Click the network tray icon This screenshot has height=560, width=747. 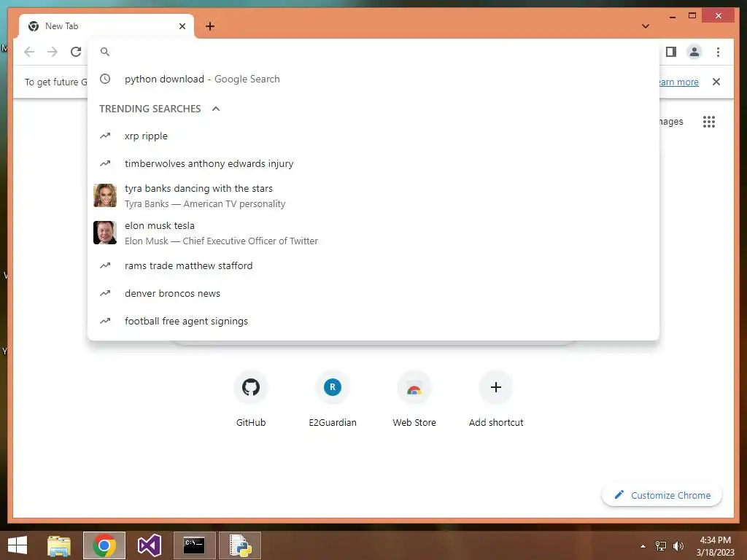[x=661, y=546]
